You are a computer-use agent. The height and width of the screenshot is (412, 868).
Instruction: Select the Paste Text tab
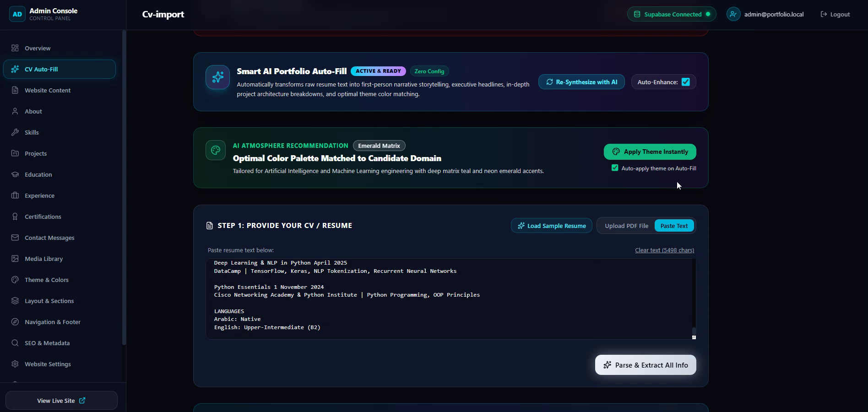[x=674, y=226]
